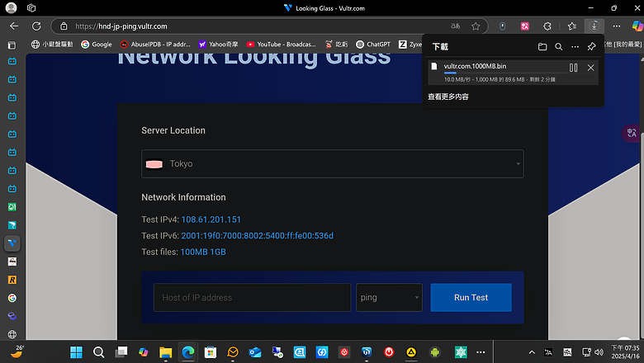Click the Host of IP address field
The height and width of the screenshot is (363, 644).
tap(252, 297)
